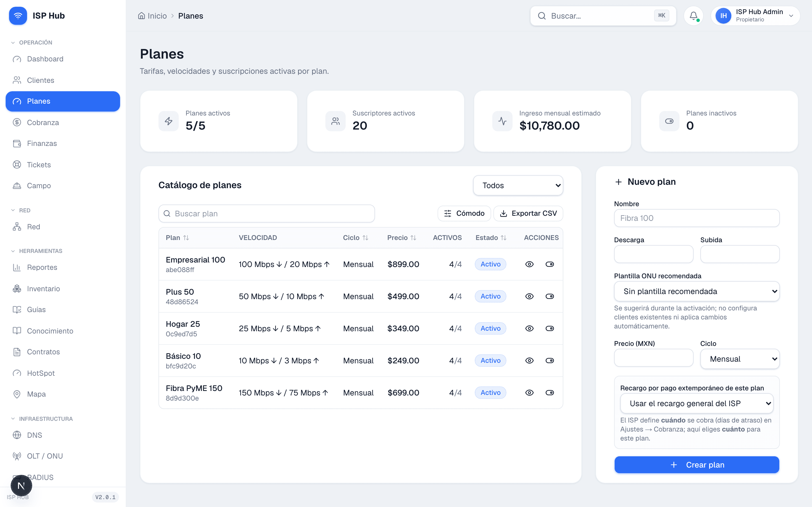
Task: Click the Crear plan button
Action: point(697,465)
